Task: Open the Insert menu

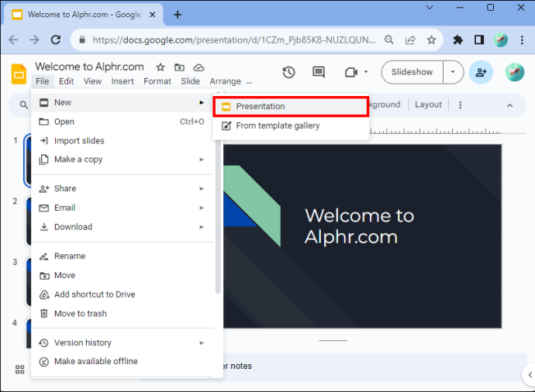Action: coord(123,81)
